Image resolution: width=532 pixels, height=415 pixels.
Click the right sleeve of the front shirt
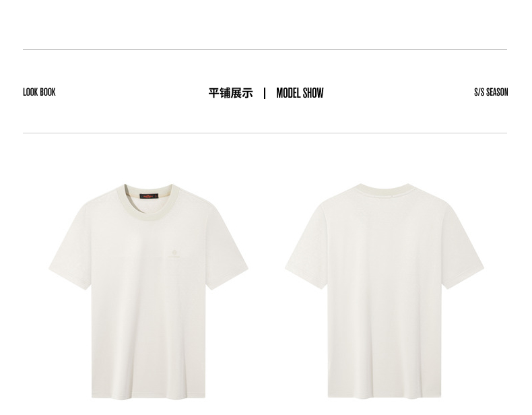point(227,248)
